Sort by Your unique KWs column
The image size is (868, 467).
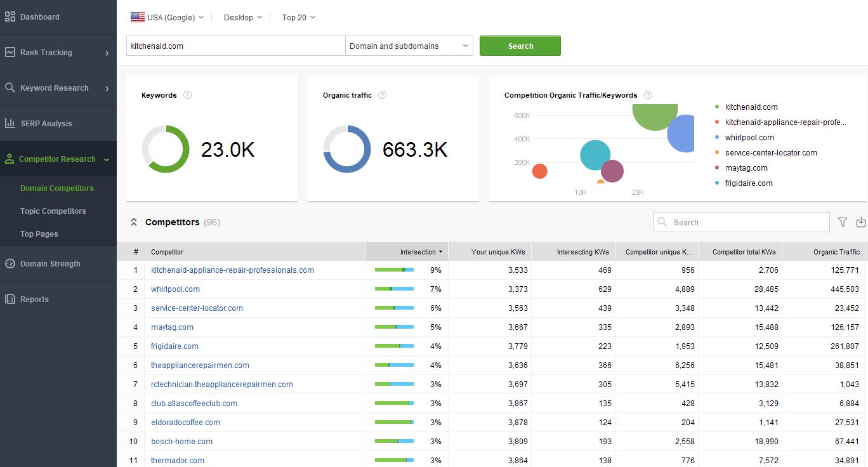490,252
